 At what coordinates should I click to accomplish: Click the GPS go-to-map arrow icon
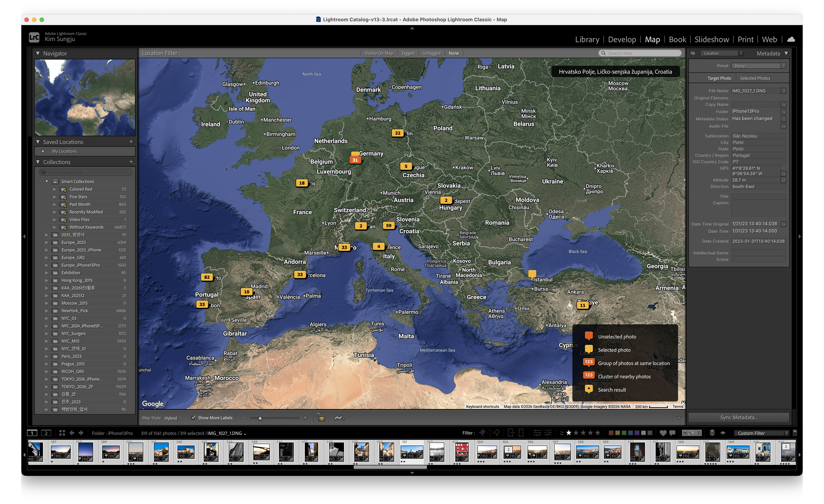[783, 173]
